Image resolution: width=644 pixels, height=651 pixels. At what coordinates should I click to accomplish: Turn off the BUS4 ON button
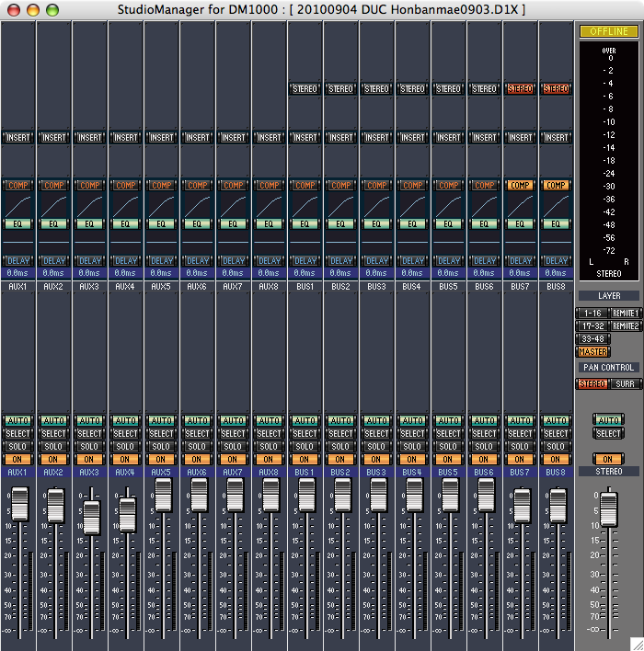point(412,459)
